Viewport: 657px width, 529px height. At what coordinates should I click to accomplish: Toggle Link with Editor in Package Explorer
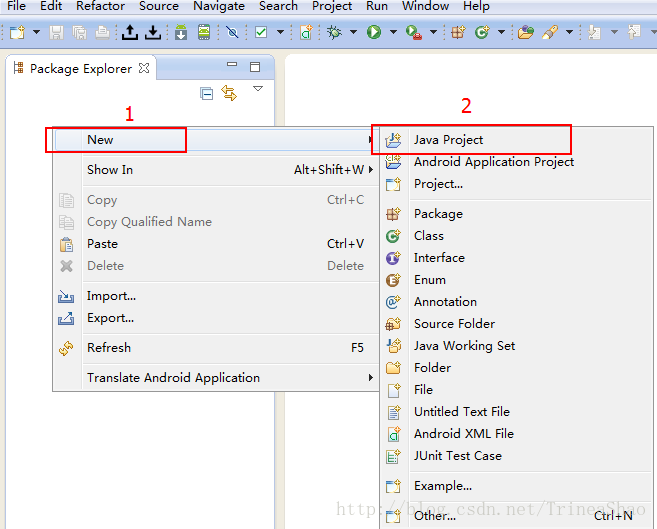point(229,93)
